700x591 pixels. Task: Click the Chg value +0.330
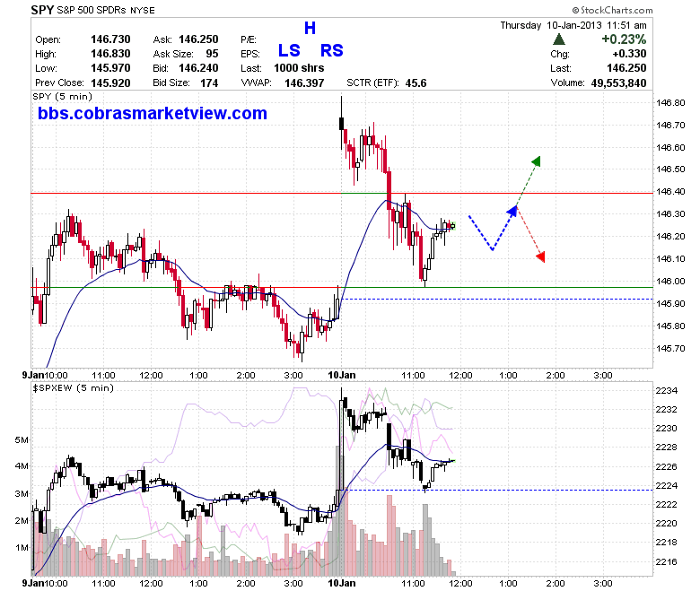point(629,54)
